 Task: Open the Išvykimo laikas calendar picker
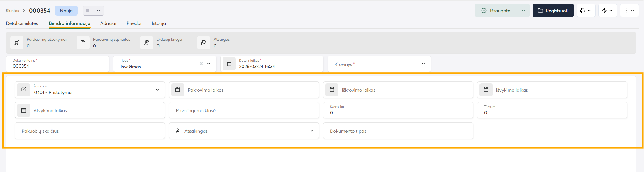point(486,90)
